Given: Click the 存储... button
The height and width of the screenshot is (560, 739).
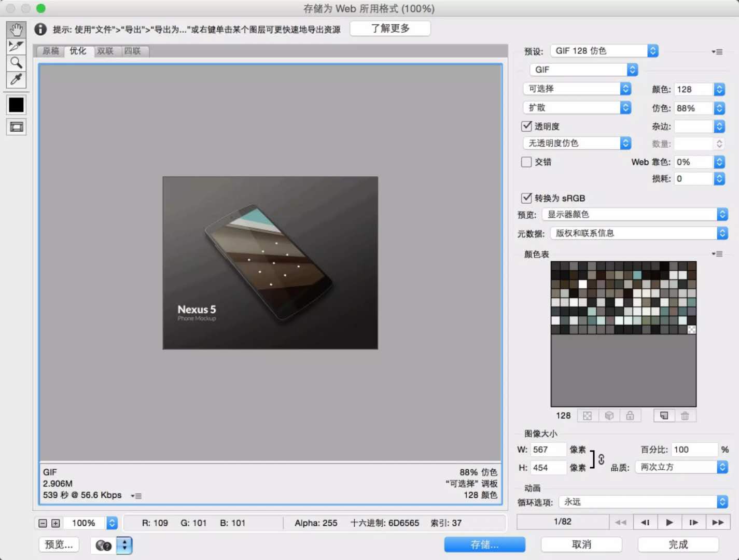Looking at the screenshot, I should coord(484,544).
